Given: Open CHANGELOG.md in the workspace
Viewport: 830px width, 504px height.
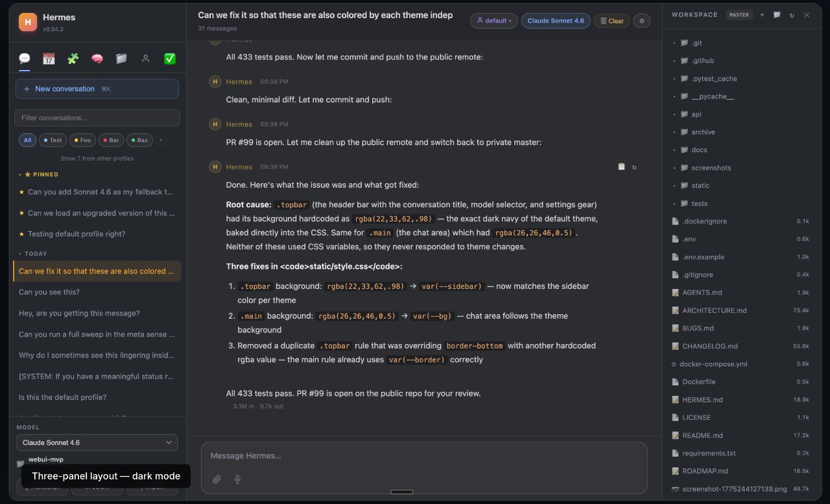Looking at the screenshot, I should click(741, 346).
